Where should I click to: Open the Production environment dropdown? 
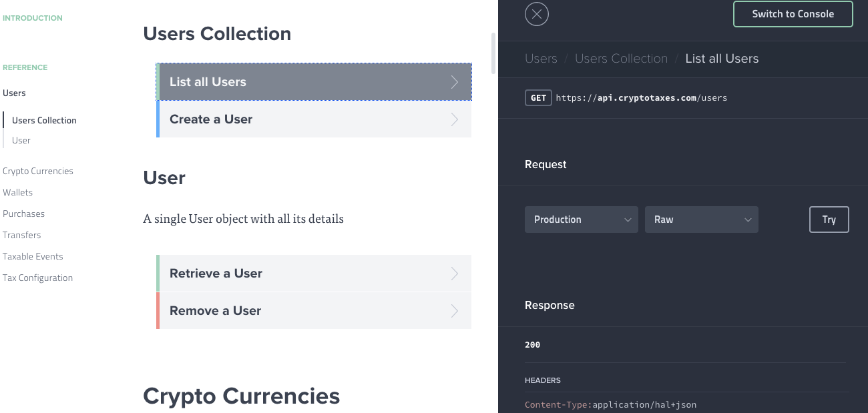coord(581,220)
